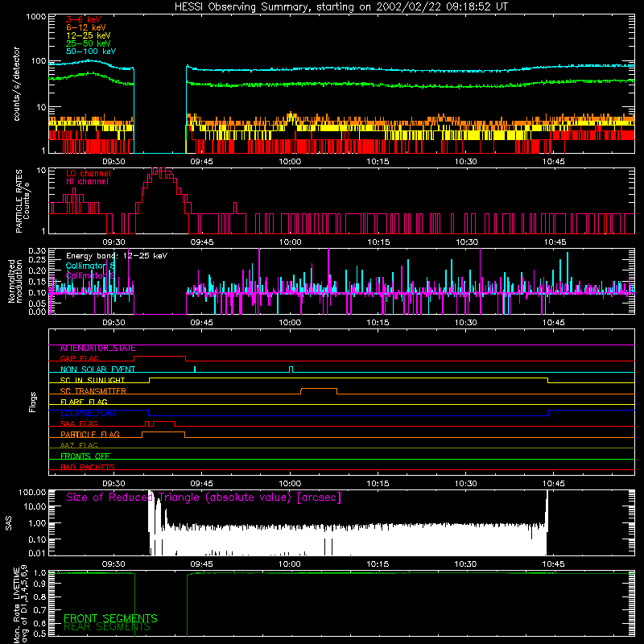This screenshot has height=644, width=644.
Task: Click the Size of Reduced Triangle caption
Action: [204, 497]
